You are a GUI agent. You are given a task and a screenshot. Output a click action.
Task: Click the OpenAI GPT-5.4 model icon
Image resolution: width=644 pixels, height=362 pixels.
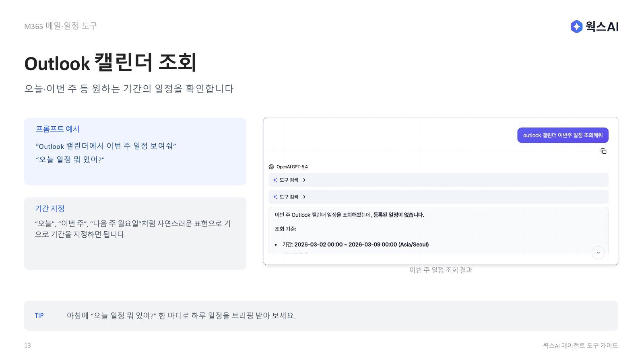pos(271,167)
